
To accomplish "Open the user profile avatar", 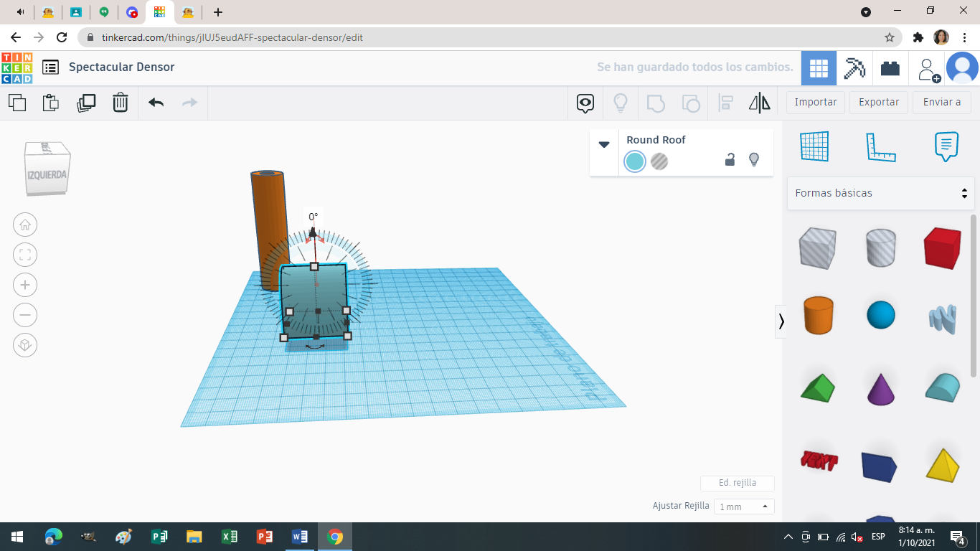I will click(x=962, y=68).
